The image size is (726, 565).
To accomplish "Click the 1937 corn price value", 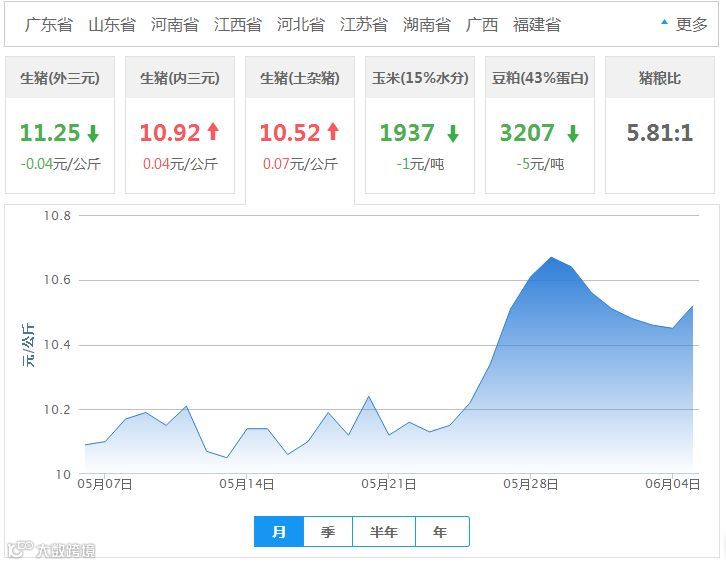I will click(407, 133).
